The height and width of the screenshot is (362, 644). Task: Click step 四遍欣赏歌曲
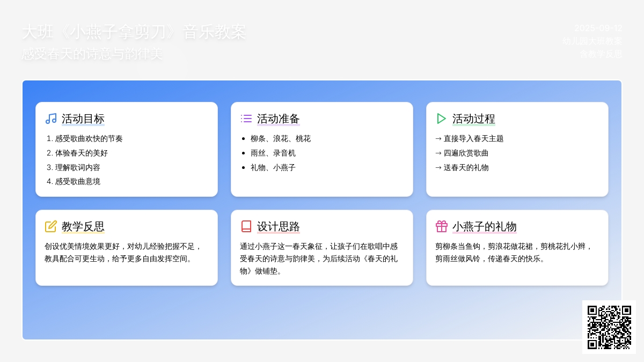tap(466, 153)
